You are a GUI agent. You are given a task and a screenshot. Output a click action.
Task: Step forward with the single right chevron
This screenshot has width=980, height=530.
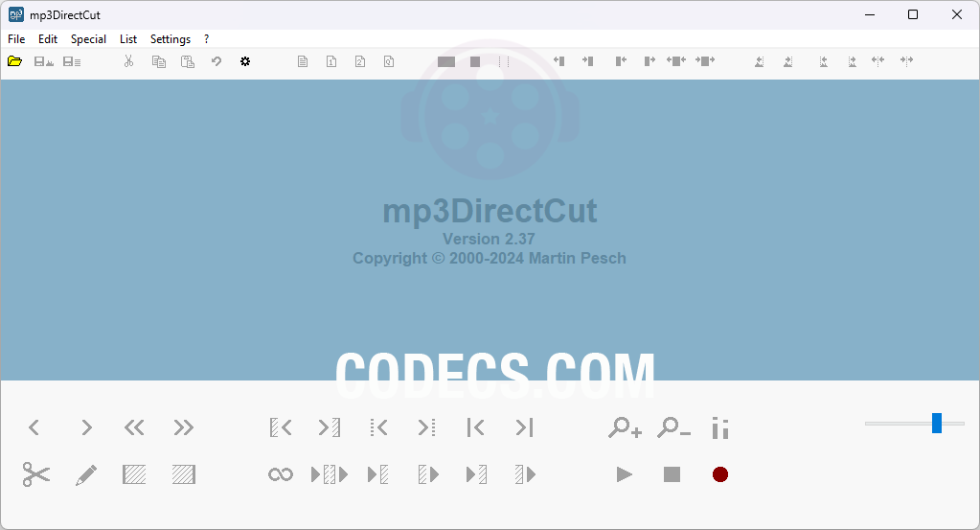(86, 427)
